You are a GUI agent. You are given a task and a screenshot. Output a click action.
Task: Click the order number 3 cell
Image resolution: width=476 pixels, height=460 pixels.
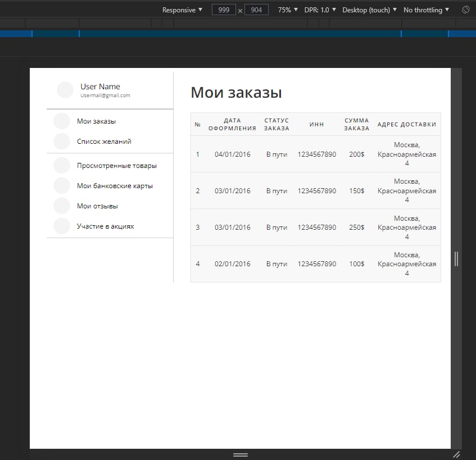198,227
